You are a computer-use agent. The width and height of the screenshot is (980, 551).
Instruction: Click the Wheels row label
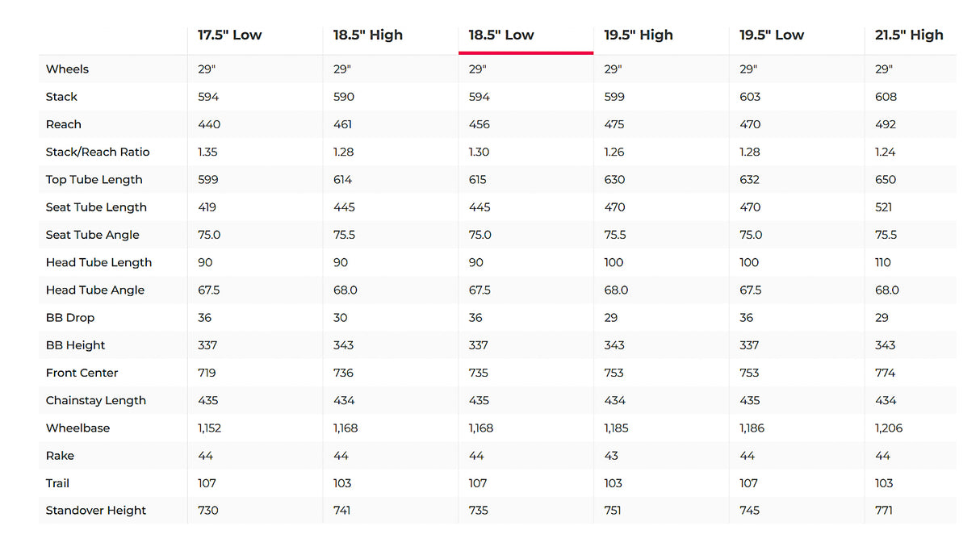pyautogui.click(x=67, y=69)
